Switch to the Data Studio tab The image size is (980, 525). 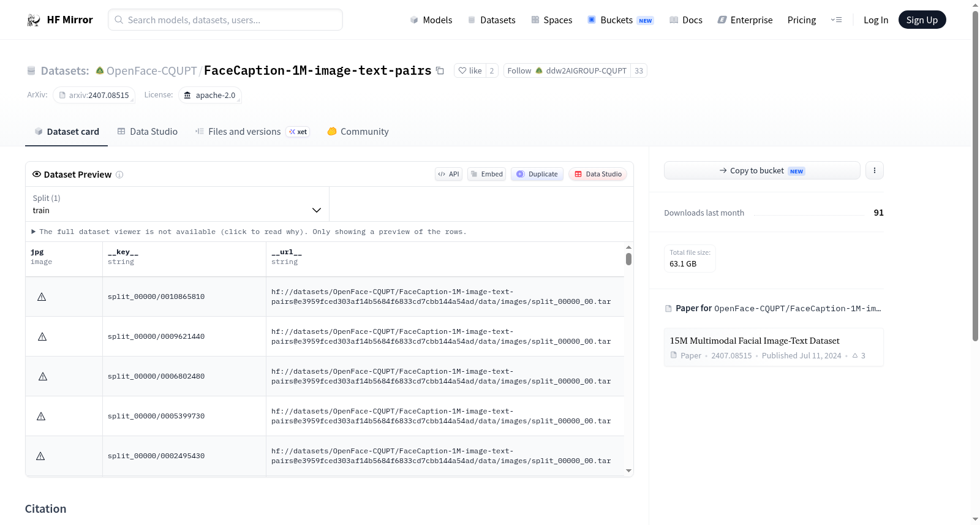point(147,132)
